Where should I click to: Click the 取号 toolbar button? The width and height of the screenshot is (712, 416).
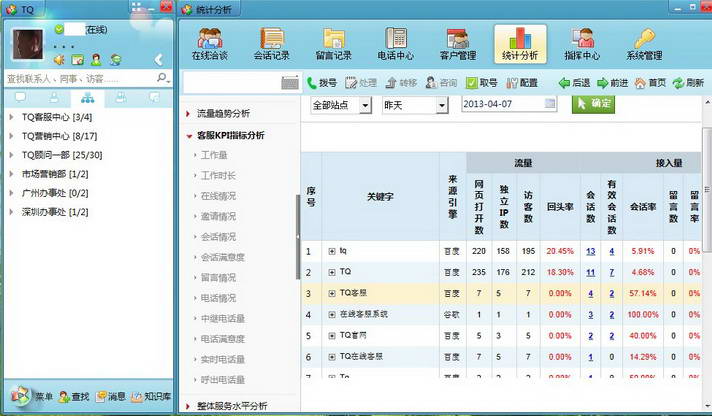pyautogui.click(x=482, y=83)
